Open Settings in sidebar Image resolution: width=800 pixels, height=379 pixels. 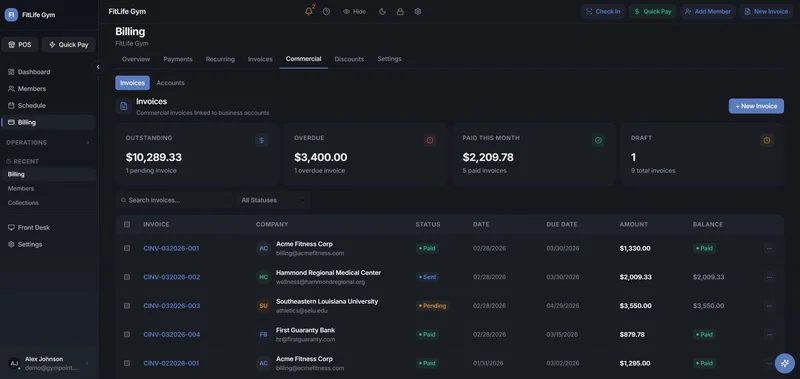tap(48, 244)
